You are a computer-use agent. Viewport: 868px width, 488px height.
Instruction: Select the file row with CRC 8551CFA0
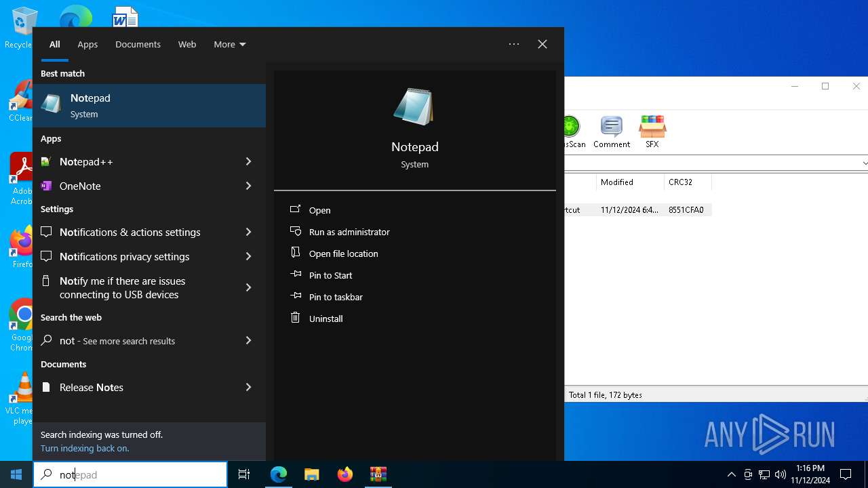coord(638,210)
